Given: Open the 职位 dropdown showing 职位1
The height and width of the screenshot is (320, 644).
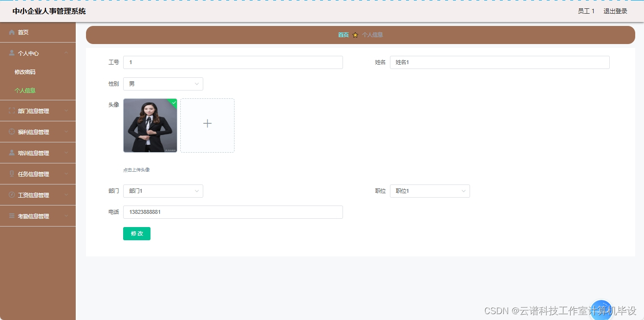Looking at the screenshot, I should (x=430, y=191).
